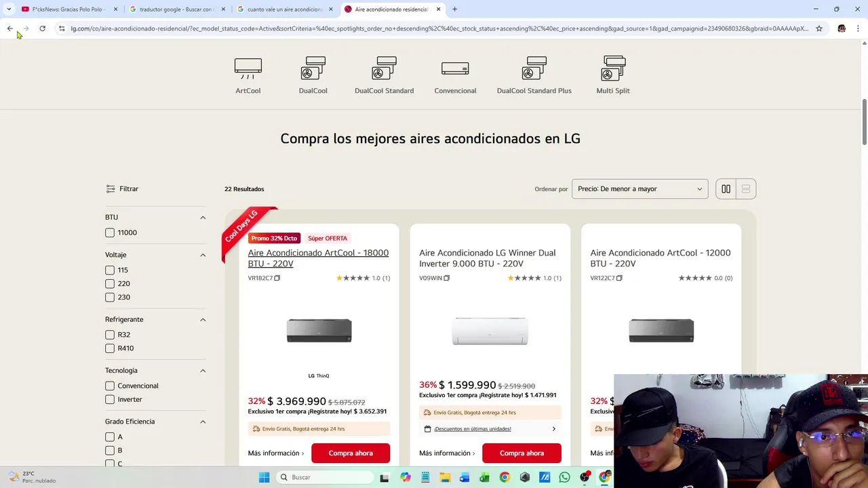Open ArtCool 18000 BTU product title
The height and width of the screenshot is (488, 868).
pos(318,258)
